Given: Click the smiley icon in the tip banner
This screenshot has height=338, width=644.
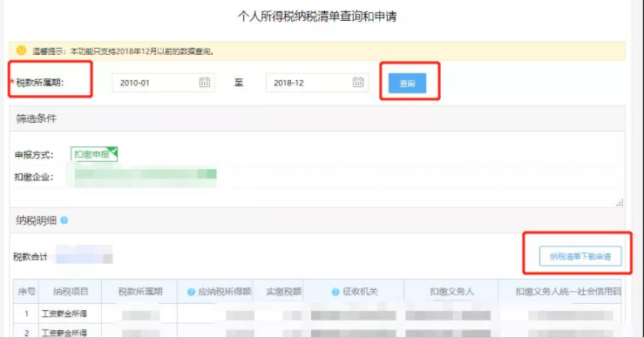Looking at the screenshot, I should [21, 51].
